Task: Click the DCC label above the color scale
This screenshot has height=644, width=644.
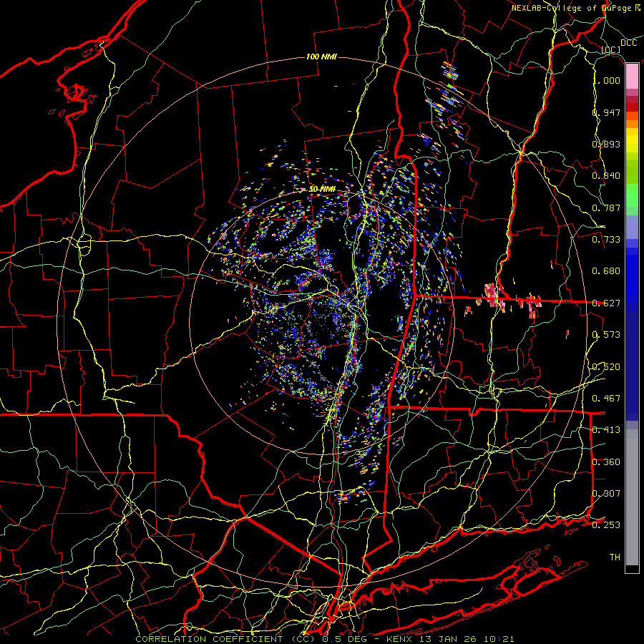Action: click(628, 43)
